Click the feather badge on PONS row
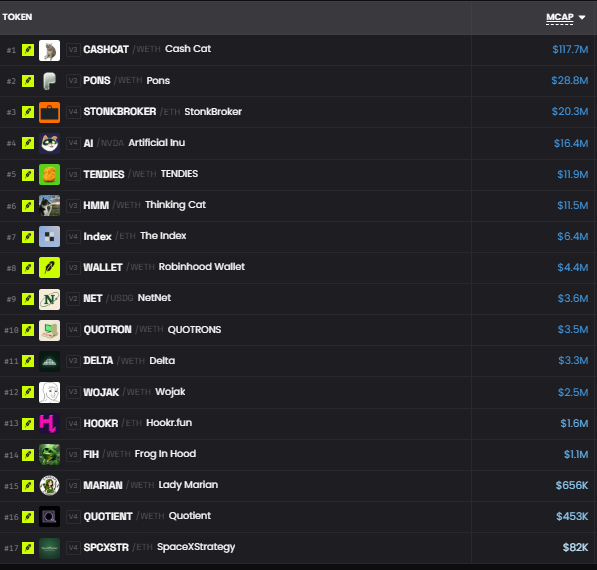The height and width of the screenshot is (570, 597). pyautogui.click(x=28, y=81)
